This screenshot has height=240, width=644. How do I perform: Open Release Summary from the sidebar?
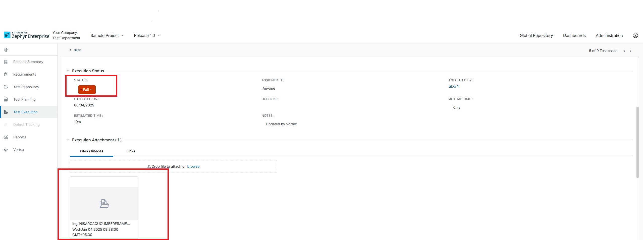[x=28, y=62]
